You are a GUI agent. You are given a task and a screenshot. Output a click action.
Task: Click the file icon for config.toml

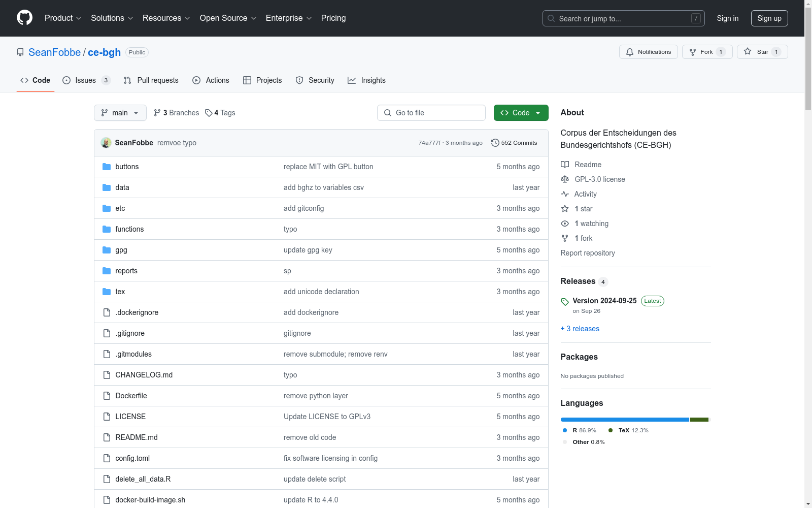point(107,458)
